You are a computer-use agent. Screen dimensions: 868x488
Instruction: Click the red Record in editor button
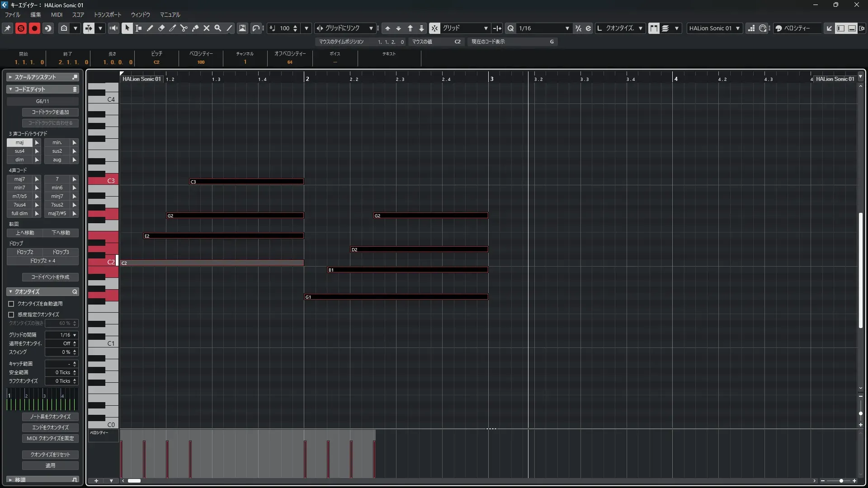[x=34, y=28]
